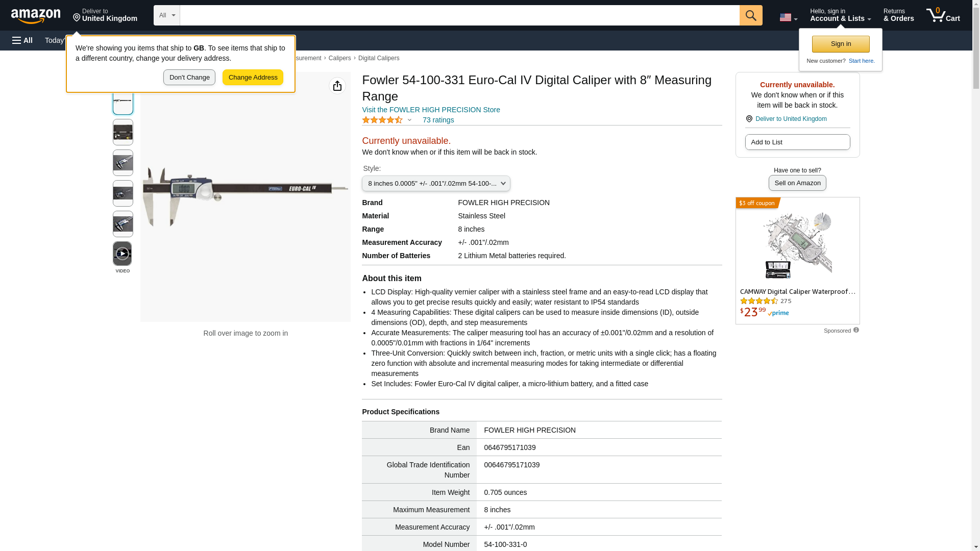
Task: Click the location pin Deliver to United Kingdom
Action: (x=105, y=15)
